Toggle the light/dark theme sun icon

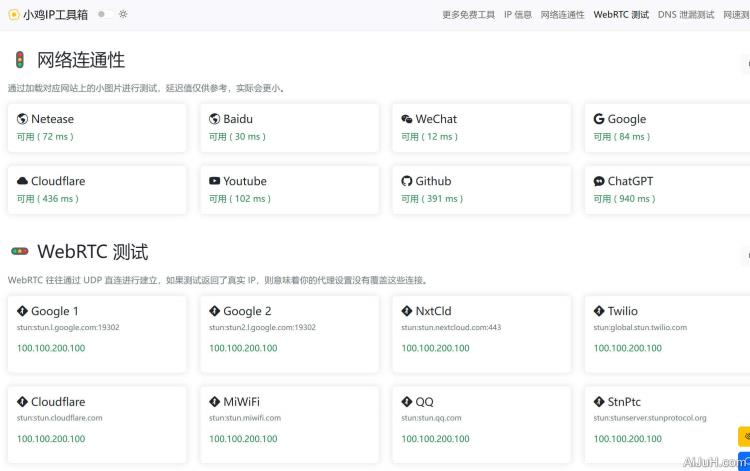click(123, 15)
